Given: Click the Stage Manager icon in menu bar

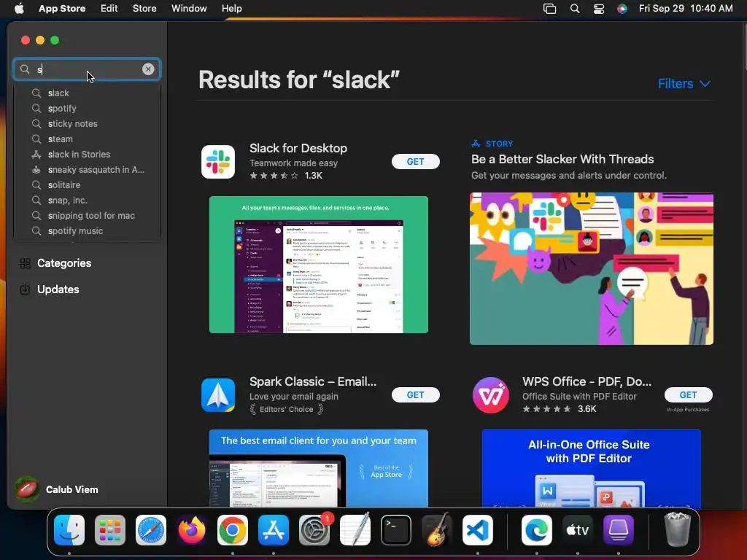Looking at the screenshot, I should tap(550, 9).
